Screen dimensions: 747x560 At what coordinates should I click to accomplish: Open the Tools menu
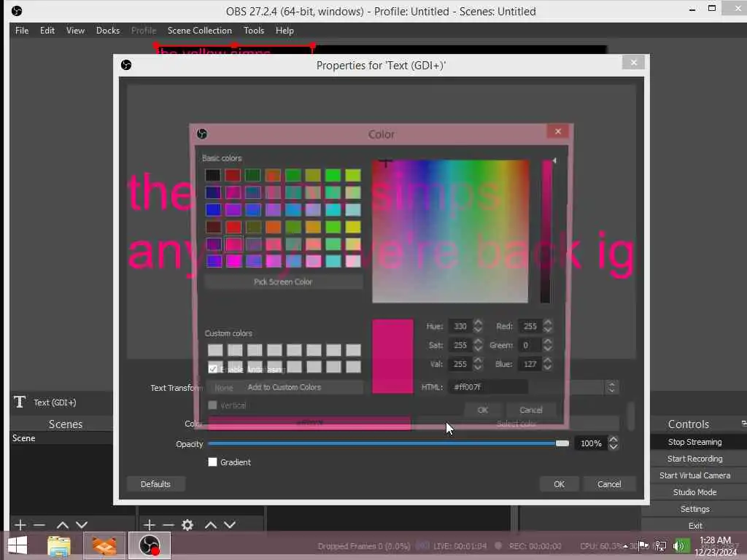(x=254, y=31)
